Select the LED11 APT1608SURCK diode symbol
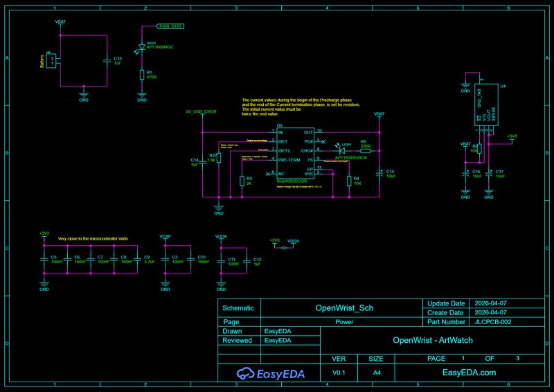Image resolution: width=554 pixels, height=392 pixels. pos(341,150)
